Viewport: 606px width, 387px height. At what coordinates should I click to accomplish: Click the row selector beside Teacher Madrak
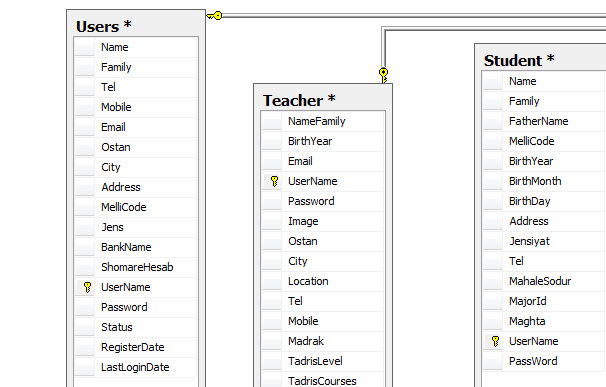point(271,341)
